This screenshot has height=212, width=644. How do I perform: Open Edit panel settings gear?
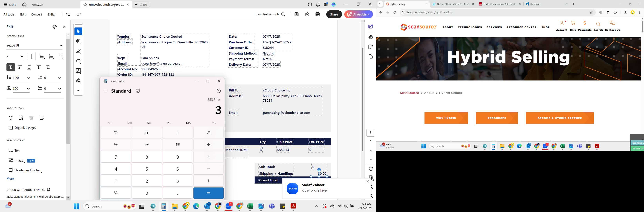[x=54, y=27]
